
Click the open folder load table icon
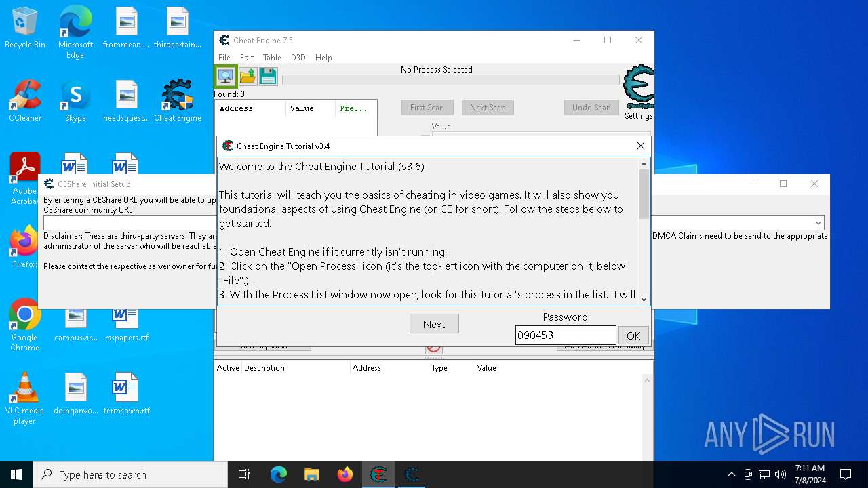click(248, 77)
